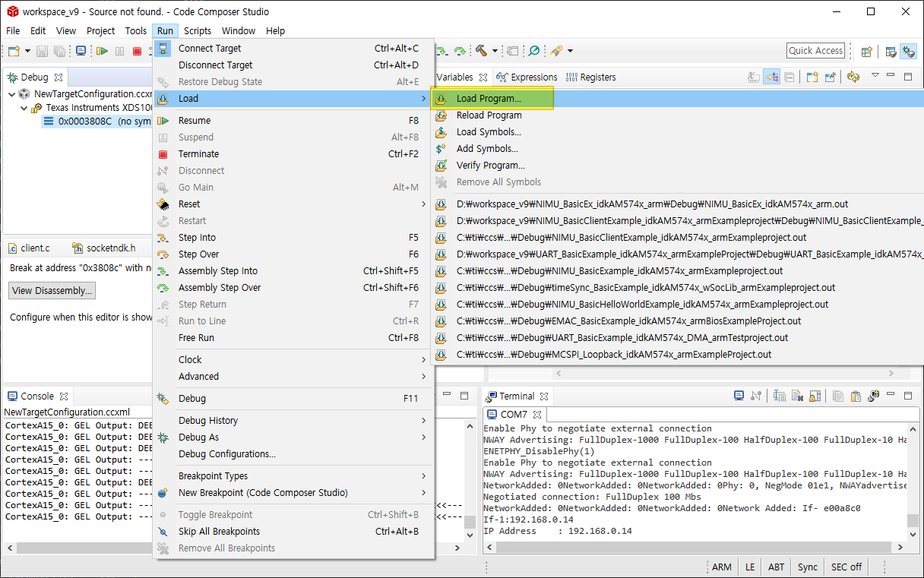This screenshot has height=578, width=924.
Task: Select Reload Program in the submenu
Action: click(678, 115)
